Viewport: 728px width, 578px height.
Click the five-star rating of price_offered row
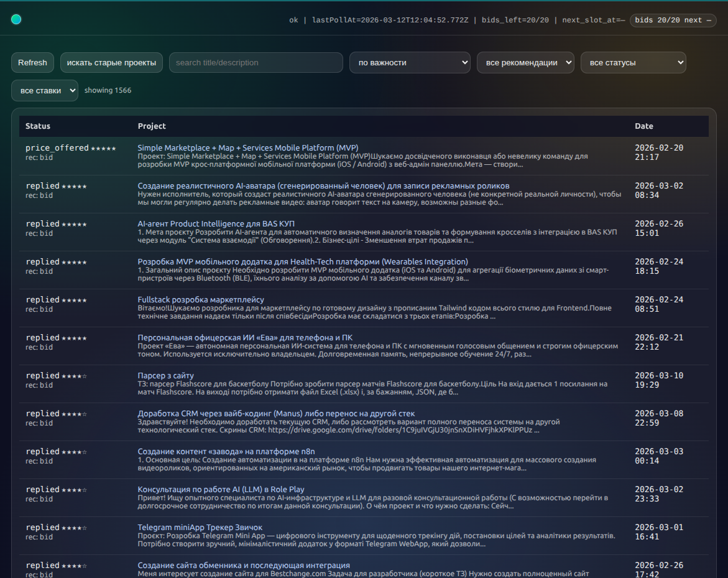[103, 148]
